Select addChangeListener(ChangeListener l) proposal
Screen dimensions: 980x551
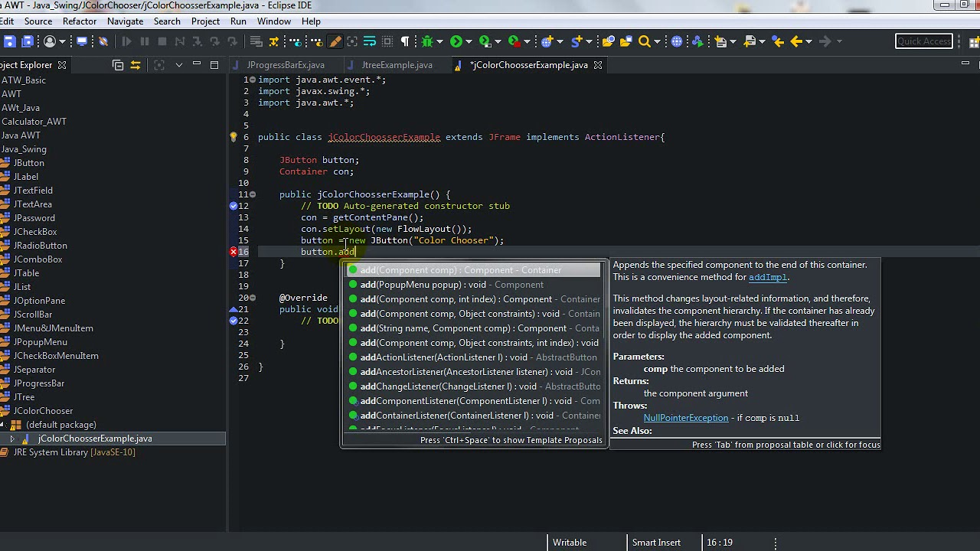click(x=473, y=386)
